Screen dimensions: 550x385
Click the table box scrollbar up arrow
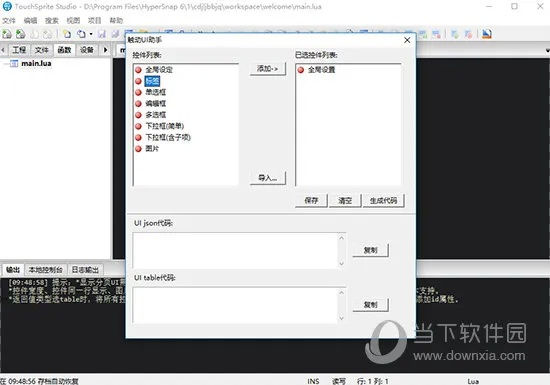point(342,292)
